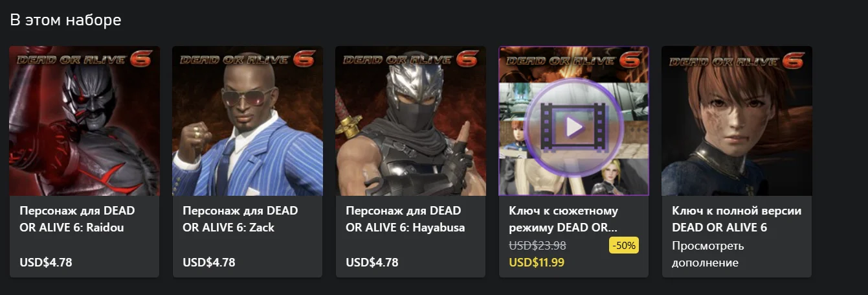Image resolution: width=868 pixels, height=295 pixels.
Task: Click 'Просмотреть дополнение' link
Action: 708,254
